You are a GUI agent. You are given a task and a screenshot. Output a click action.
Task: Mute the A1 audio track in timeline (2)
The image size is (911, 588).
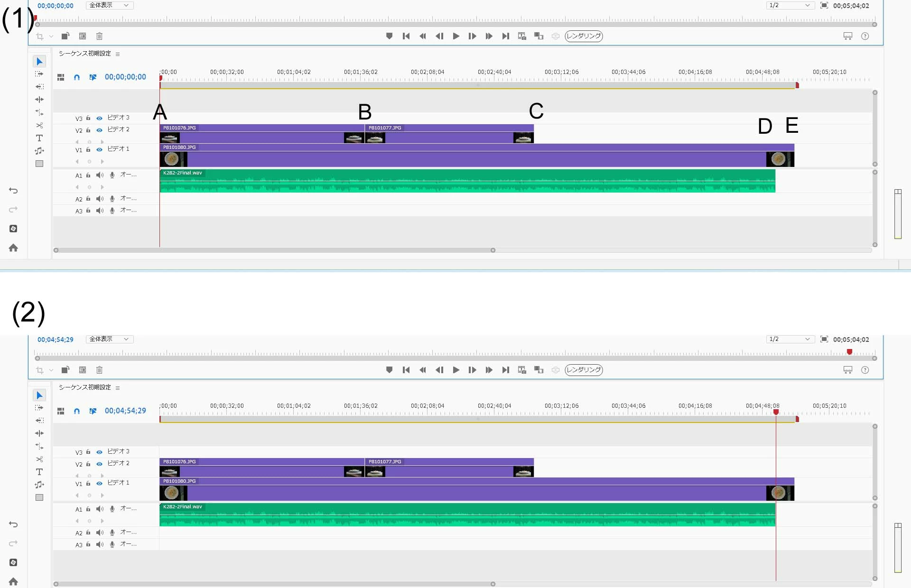tap(100, 509)
